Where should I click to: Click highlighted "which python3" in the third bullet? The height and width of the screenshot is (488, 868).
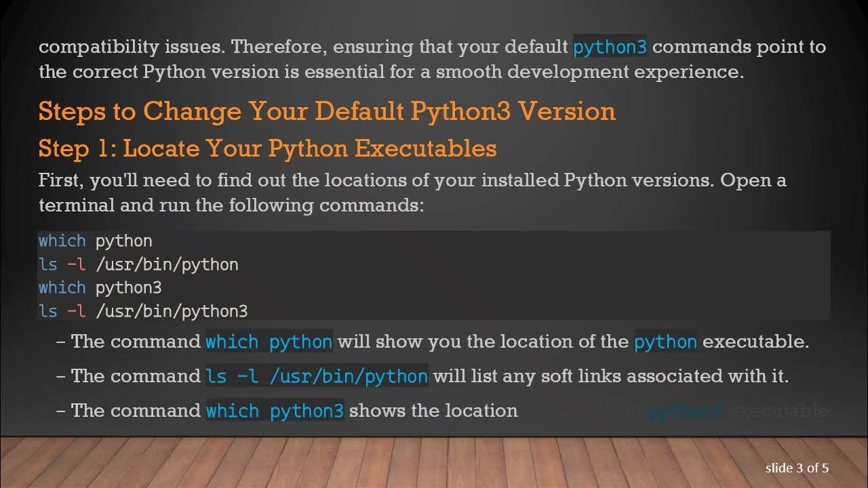tap(275, 411)
